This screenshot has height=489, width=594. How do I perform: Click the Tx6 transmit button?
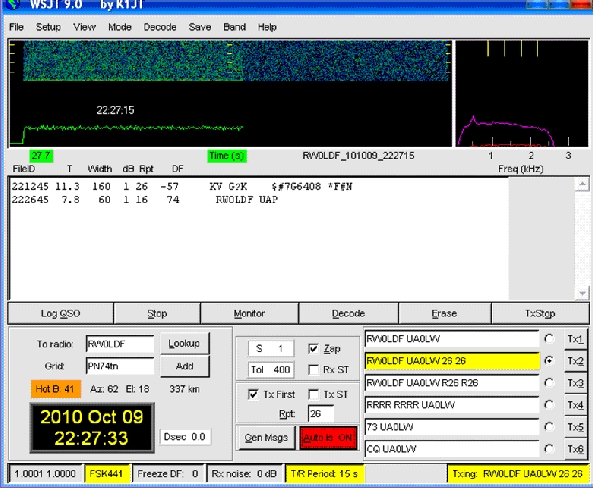point(575,449)
